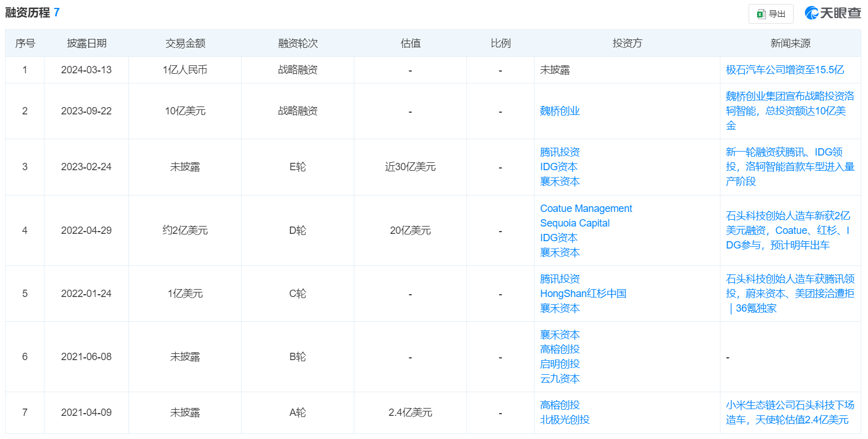868x439 pixels.
Task: Open 腾讯投资 in the C轮 row
Action: (x=560, y=279)
